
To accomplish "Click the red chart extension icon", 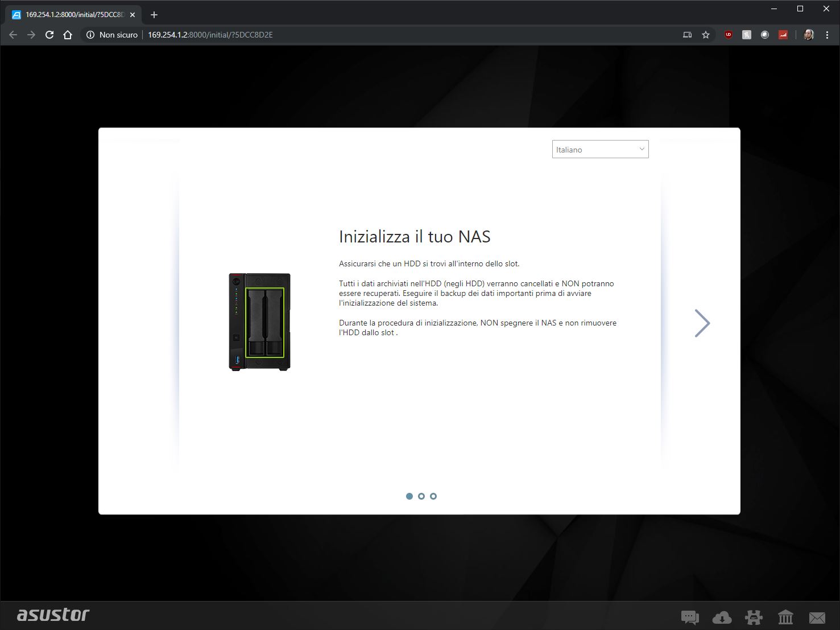I will (783, 35).
